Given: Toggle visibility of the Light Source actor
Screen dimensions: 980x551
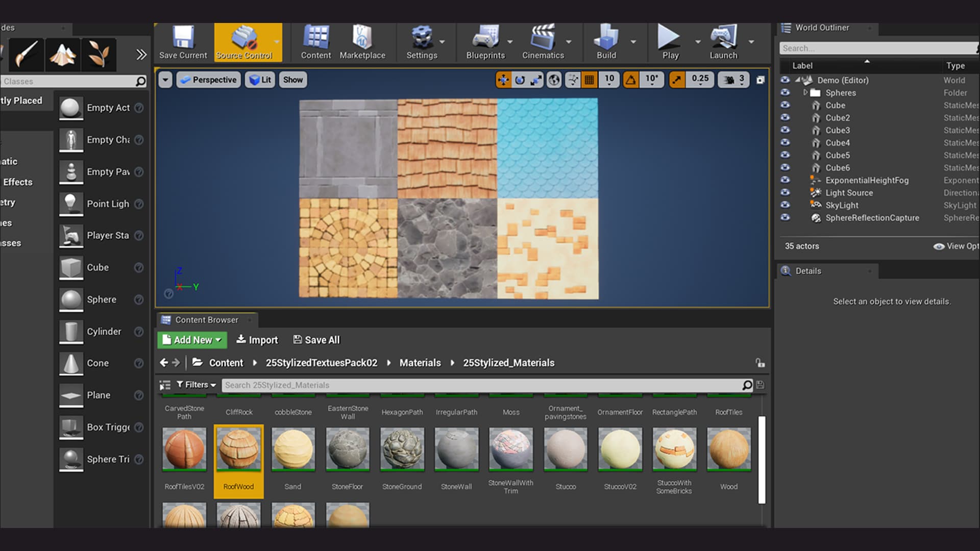Looking at the screenshot, I should pos(786,193).
